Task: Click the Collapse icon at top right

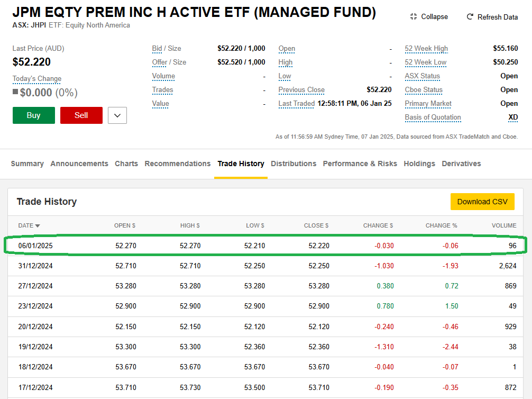Action: click(414, 17)
